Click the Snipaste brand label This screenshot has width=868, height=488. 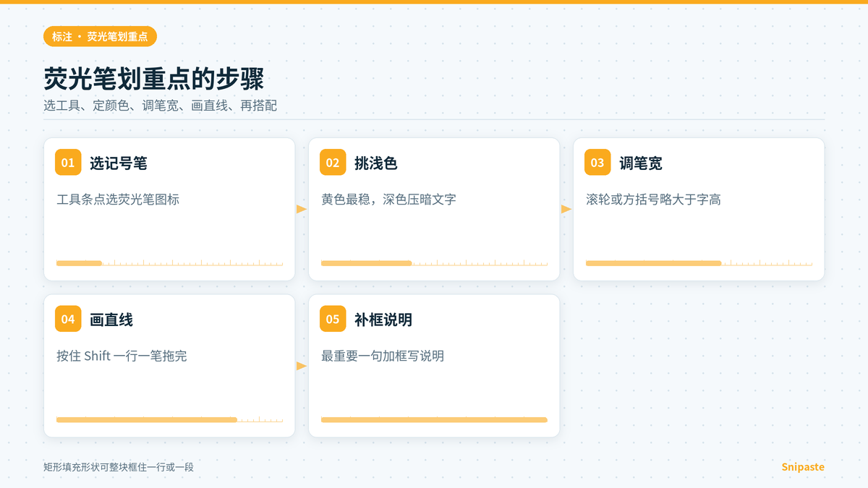pyautogui.click(x=803, y=467)
